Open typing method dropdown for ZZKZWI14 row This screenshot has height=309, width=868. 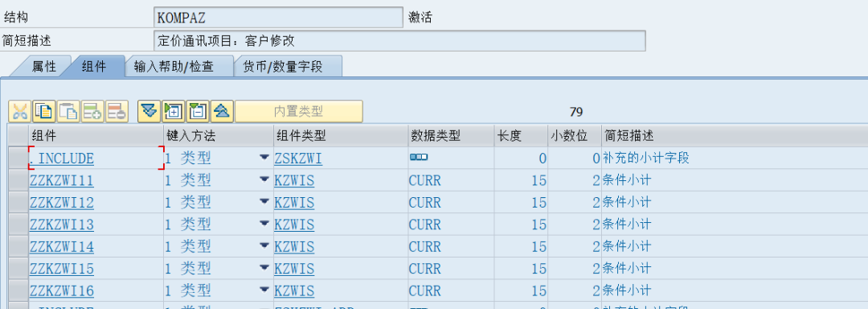click(264, 246)
